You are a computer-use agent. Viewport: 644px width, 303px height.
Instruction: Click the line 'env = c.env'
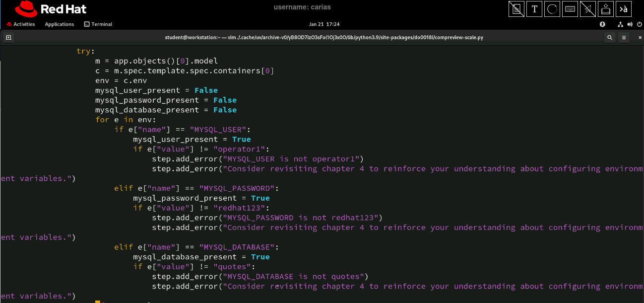point(121,80)
